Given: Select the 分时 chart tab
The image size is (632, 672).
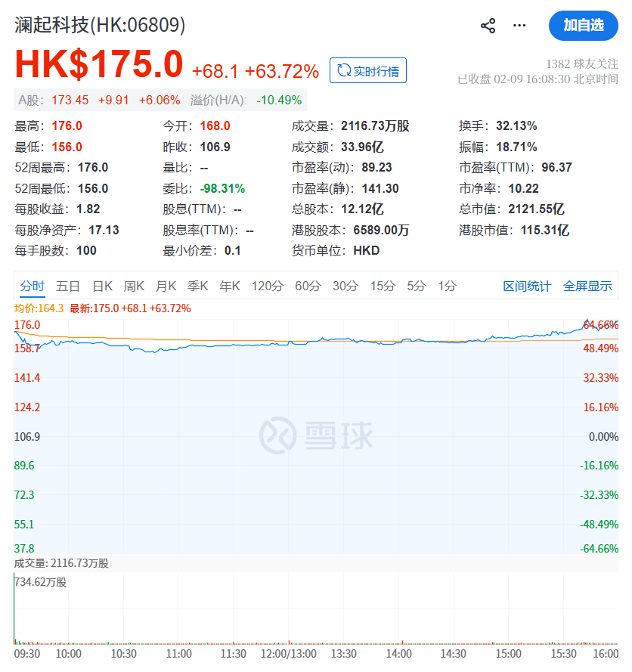Looking at the screenshot, I should pyautogui.click(x=33, y=286).
